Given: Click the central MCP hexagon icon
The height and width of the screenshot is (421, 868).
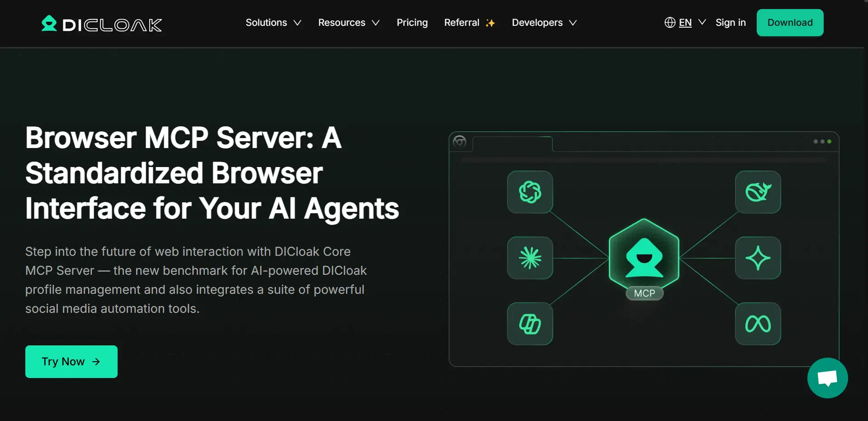Looking at the screenshot, I should point(644,256).
